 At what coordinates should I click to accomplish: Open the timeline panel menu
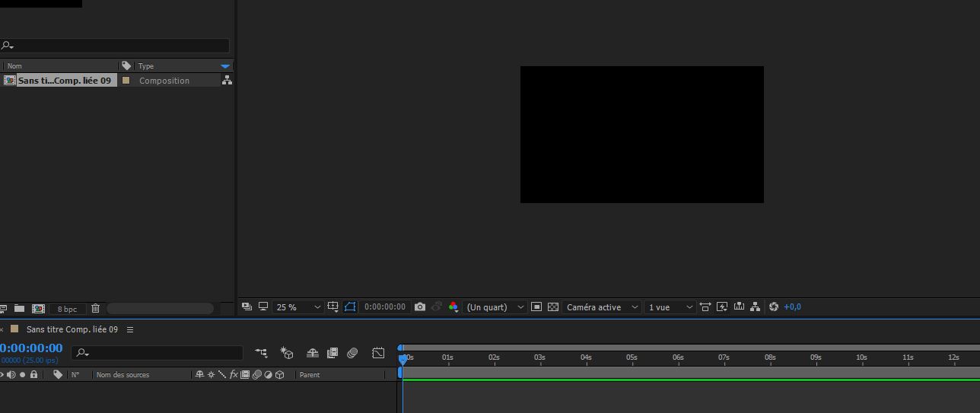[130, 330]
